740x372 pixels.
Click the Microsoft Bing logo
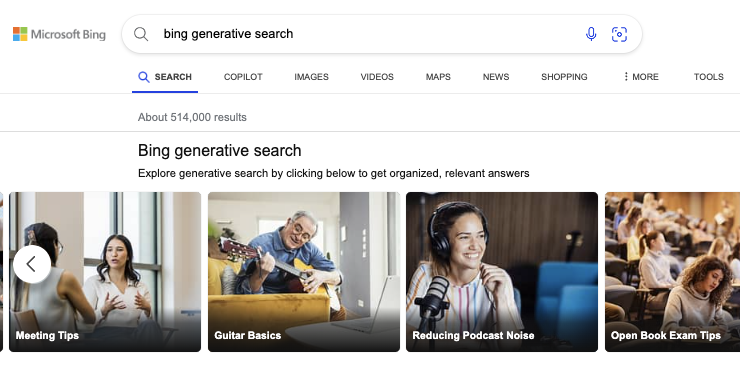pos(59,34)
